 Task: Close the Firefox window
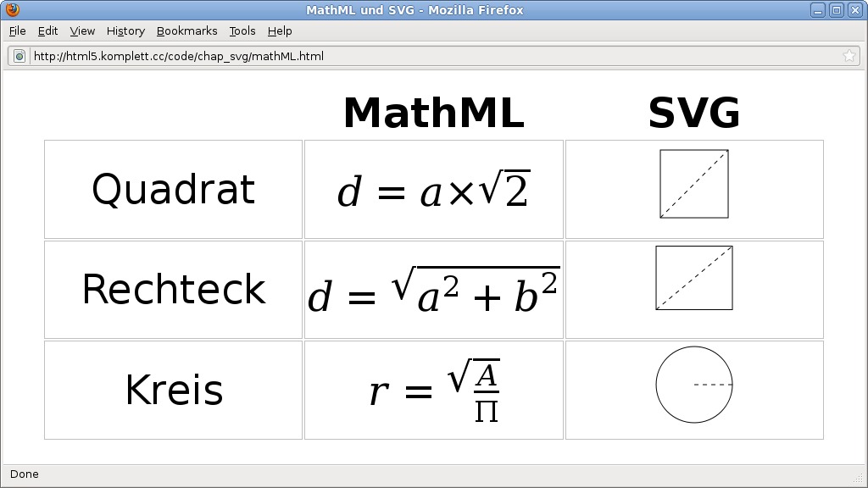[x=854, y=10]
